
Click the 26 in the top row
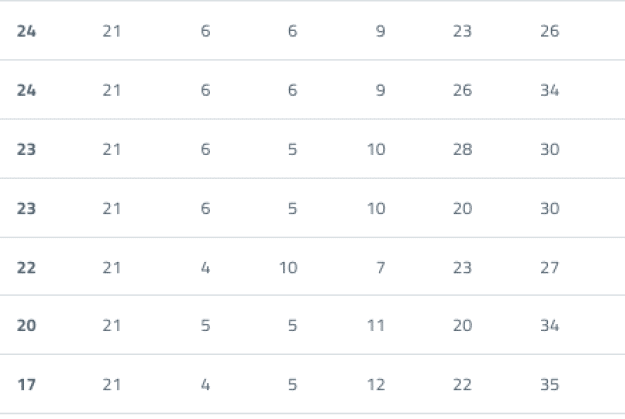(x=549, y=32)
